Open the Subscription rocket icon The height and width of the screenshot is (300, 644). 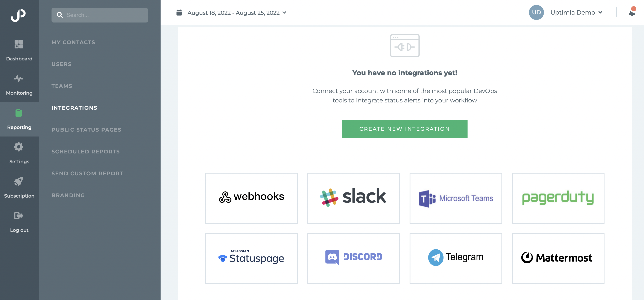[19, 181]
